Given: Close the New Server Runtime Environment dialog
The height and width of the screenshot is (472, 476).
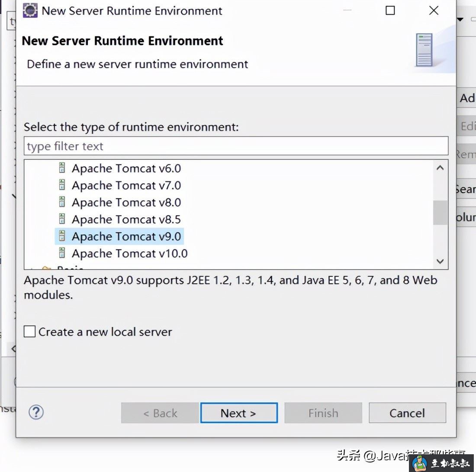Looking at the screenshot, I should pyautogui.click(x=434, y=10).
